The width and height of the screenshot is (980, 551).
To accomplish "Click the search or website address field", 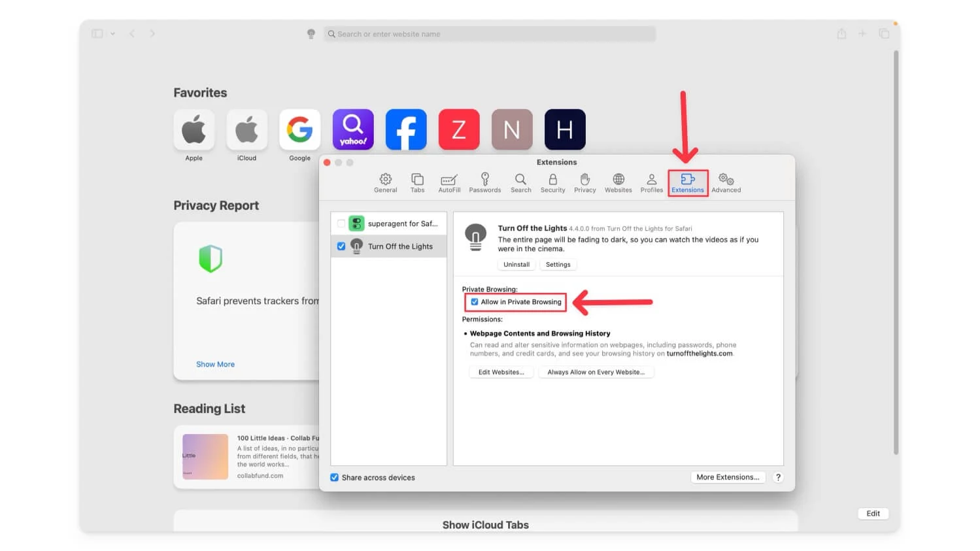I will pyautogui.click(x=490, y=34).
